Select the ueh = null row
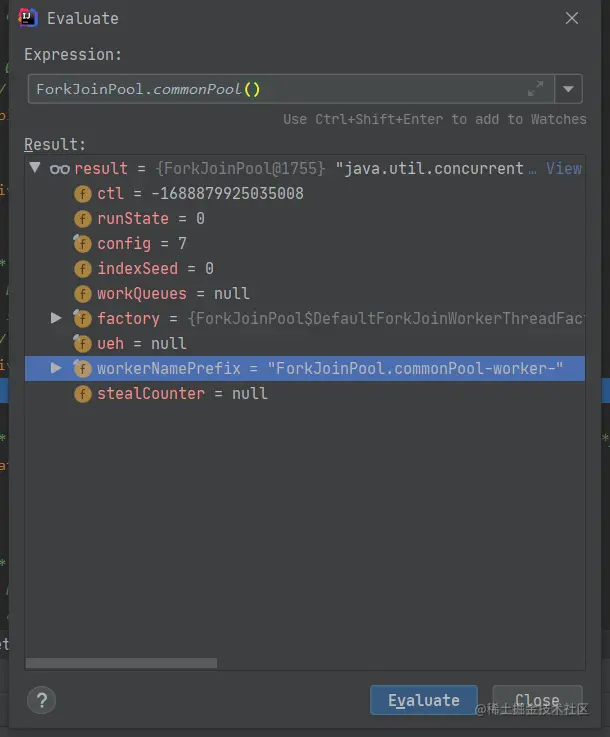Image resolution: width=610 pixels, height=737 pixels. click(305, 344)
